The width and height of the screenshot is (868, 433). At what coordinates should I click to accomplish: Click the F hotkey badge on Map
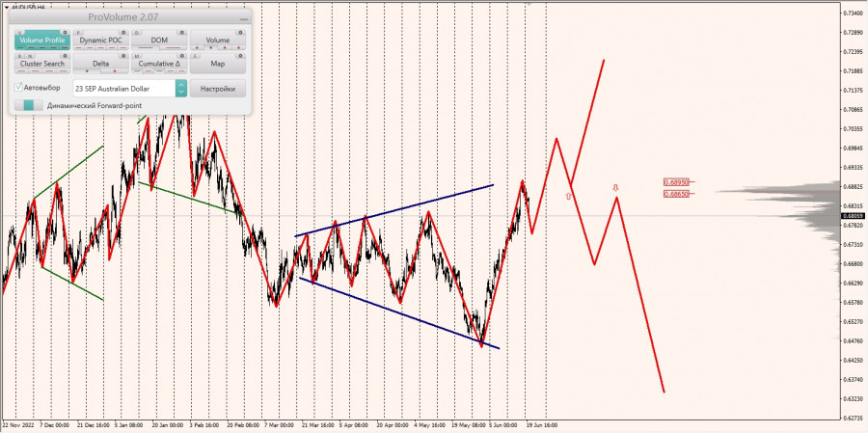(195, 56)
